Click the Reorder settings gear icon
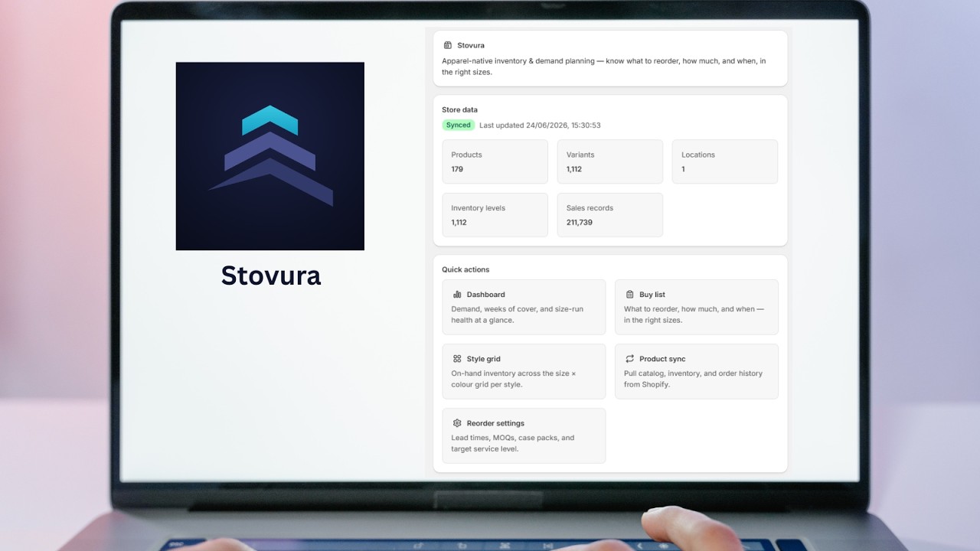 coord(457,422)
